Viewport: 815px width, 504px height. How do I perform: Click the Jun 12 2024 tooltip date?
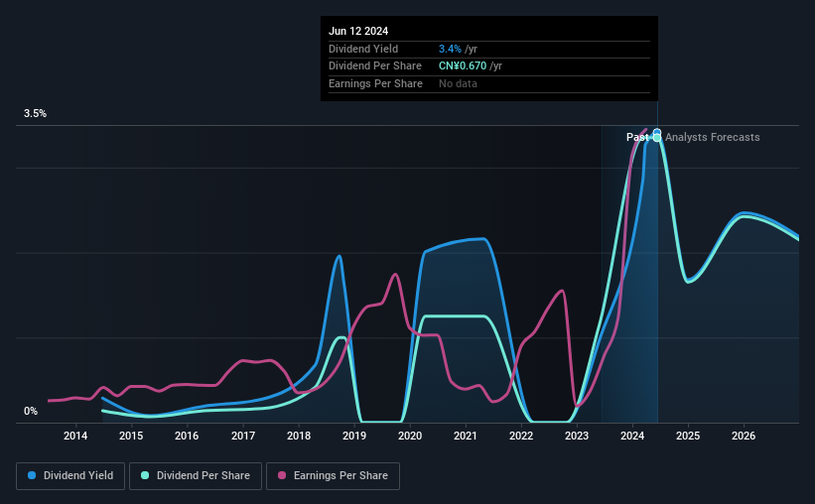pyautogui.click(x=358, y=31)
